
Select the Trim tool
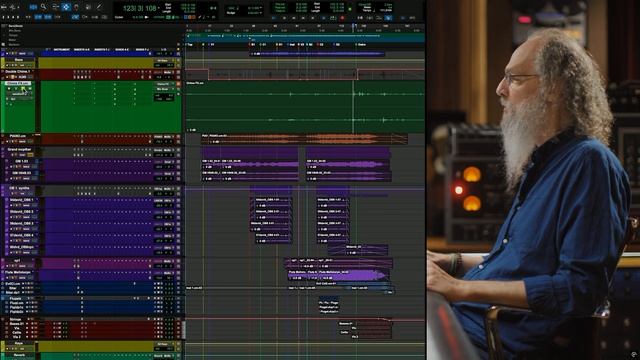click(x=55, y=7)
